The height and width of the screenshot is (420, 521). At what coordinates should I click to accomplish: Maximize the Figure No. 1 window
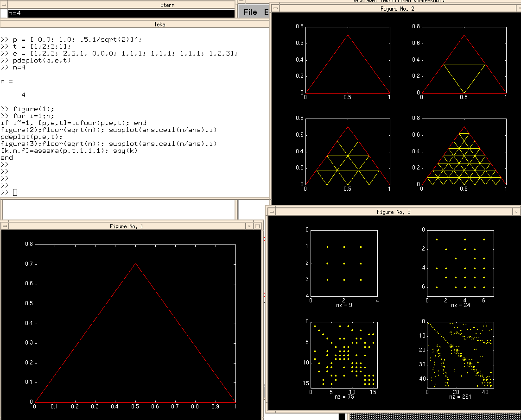pos(257,226)
